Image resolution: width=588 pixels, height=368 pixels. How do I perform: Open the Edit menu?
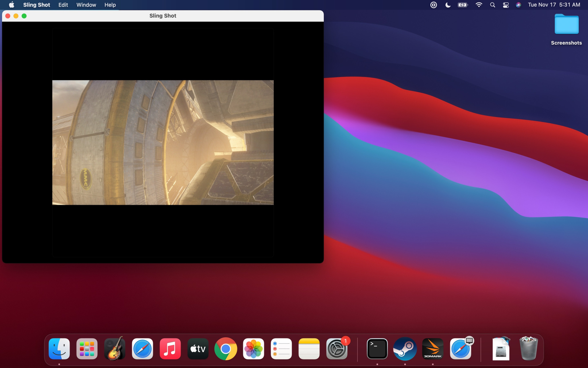63,5
